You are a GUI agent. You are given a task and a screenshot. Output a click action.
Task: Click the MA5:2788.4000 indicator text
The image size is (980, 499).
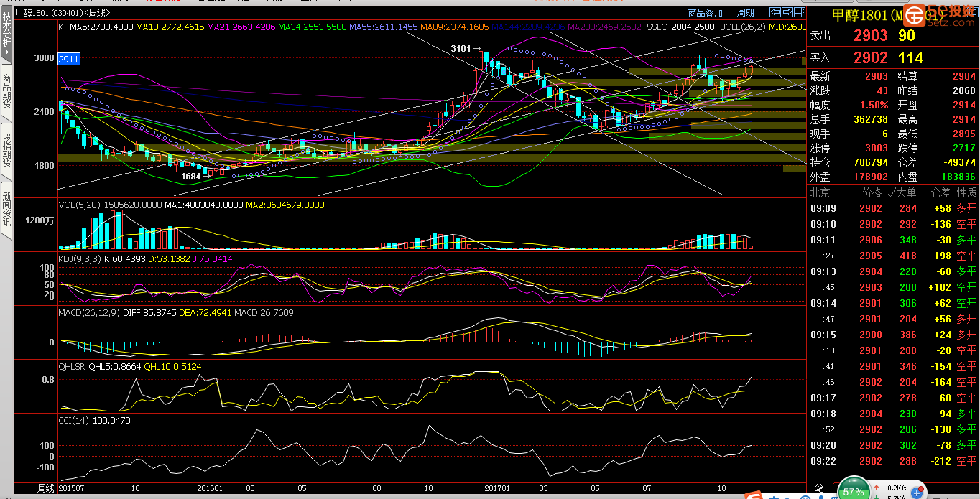click(x=102, y=27)
